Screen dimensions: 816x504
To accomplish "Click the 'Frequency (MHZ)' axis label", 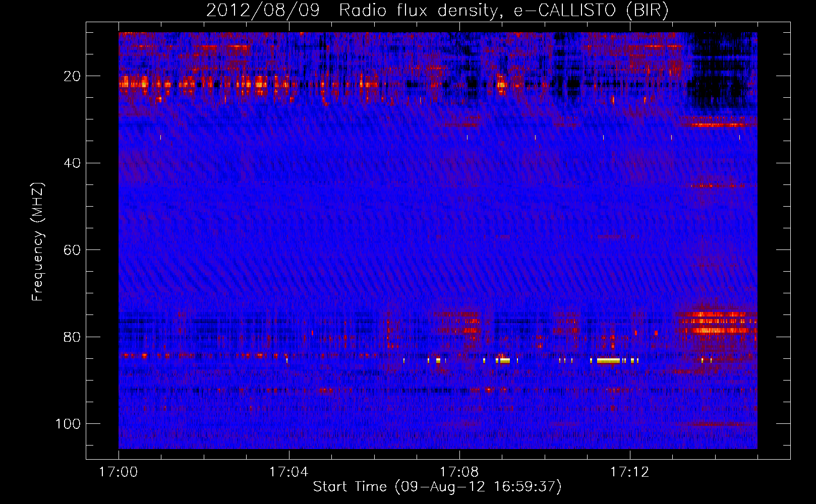I will click(x=38, y=241).
